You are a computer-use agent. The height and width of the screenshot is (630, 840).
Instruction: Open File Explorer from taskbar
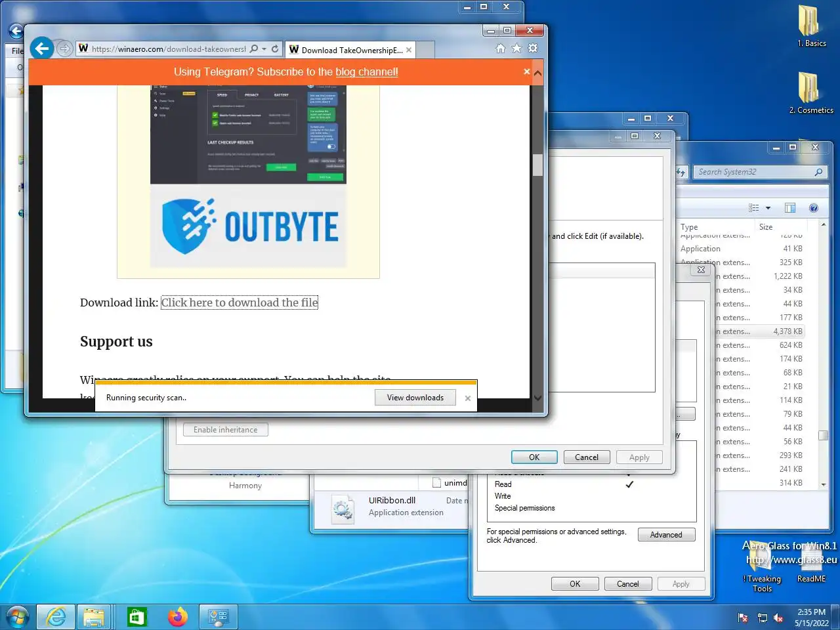click(x=94, y=617)
